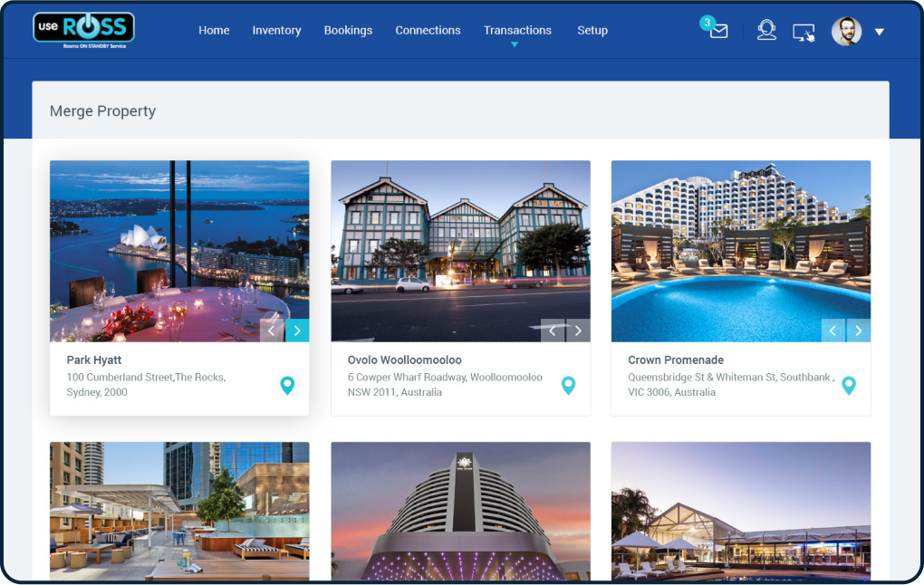Click the Merge Property heading
924x585 pixels.
coord(102,110)
